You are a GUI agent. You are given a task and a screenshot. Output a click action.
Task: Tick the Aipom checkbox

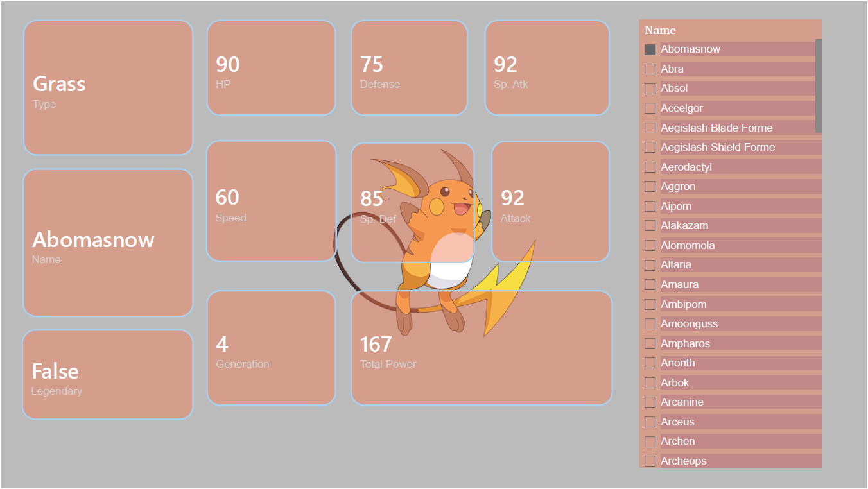pyautogui.click(x=650, y=206)
